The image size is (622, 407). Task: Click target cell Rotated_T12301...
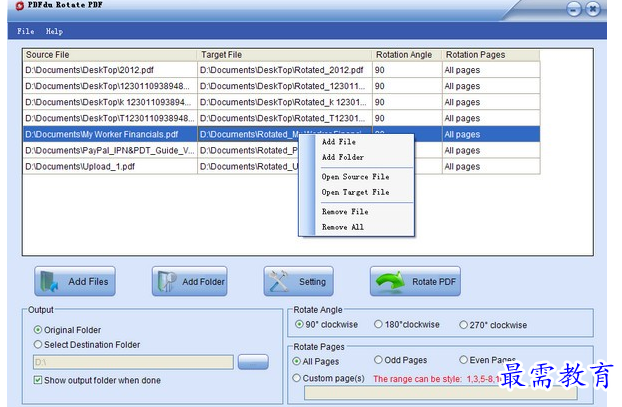pyautogui.click(x=285, y=118)
